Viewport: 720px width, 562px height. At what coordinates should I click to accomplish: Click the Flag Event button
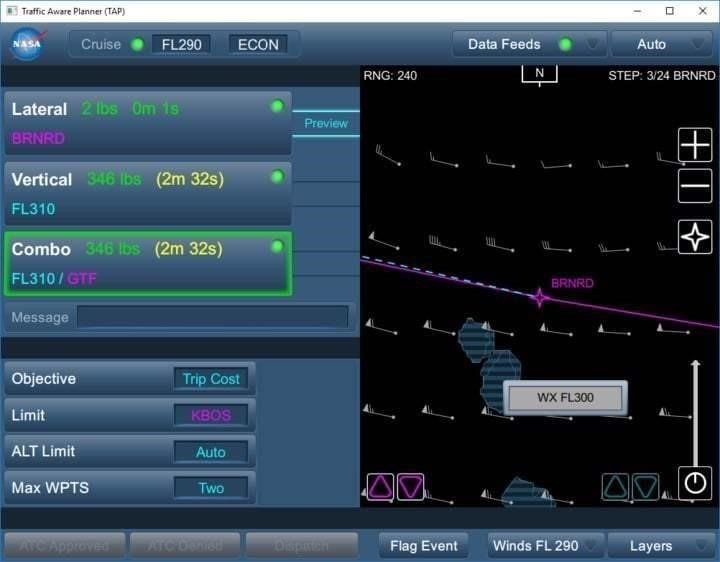[423, 545]
